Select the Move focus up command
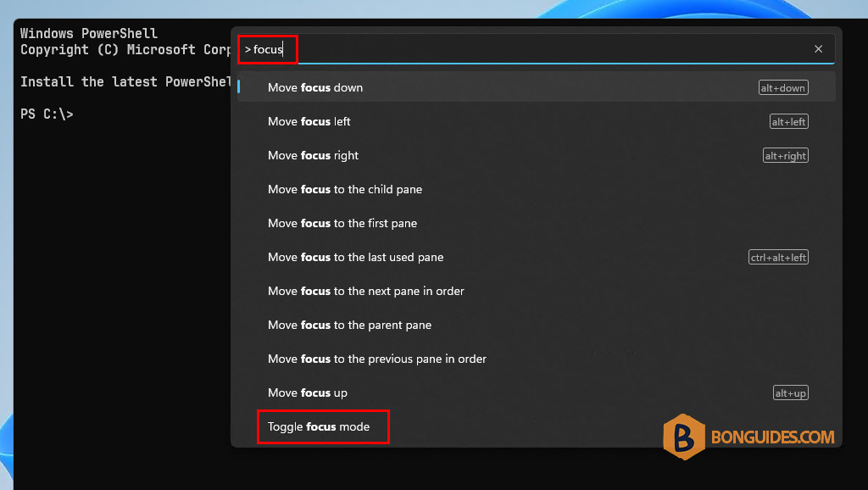868x490 pixels. [536, 393]
